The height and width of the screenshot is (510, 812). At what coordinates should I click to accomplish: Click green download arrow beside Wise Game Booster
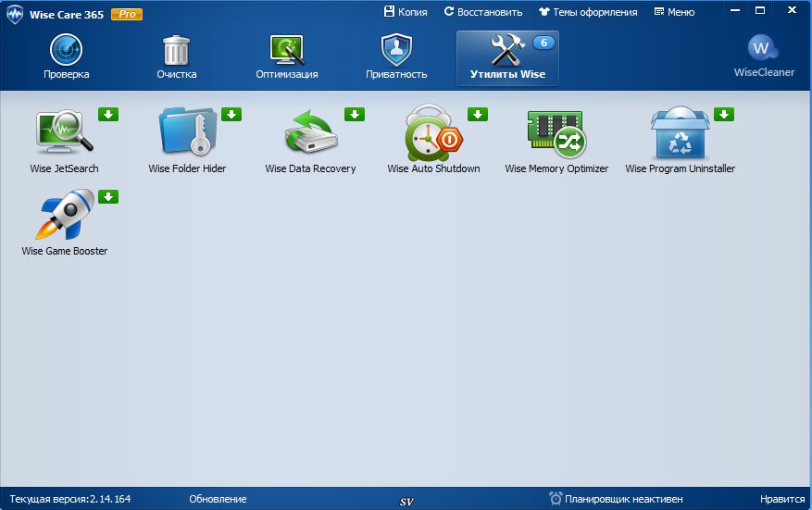point(108,196)
